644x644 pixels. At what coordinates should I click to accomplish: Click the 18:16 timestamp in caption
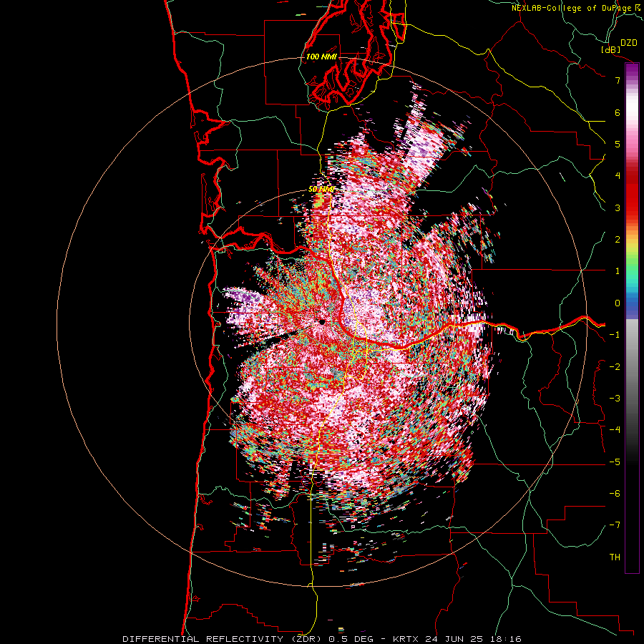pos(504,639)
